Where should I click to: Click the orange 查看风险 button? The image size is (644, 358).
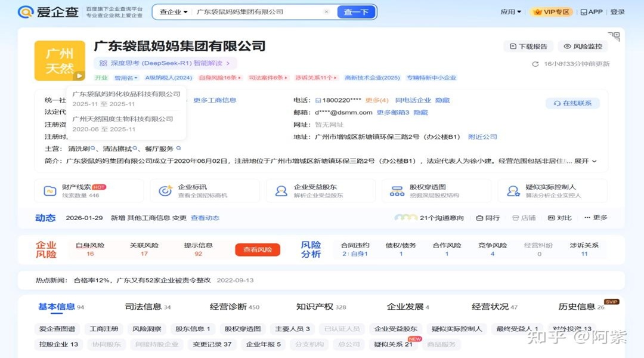click(257, 250)
